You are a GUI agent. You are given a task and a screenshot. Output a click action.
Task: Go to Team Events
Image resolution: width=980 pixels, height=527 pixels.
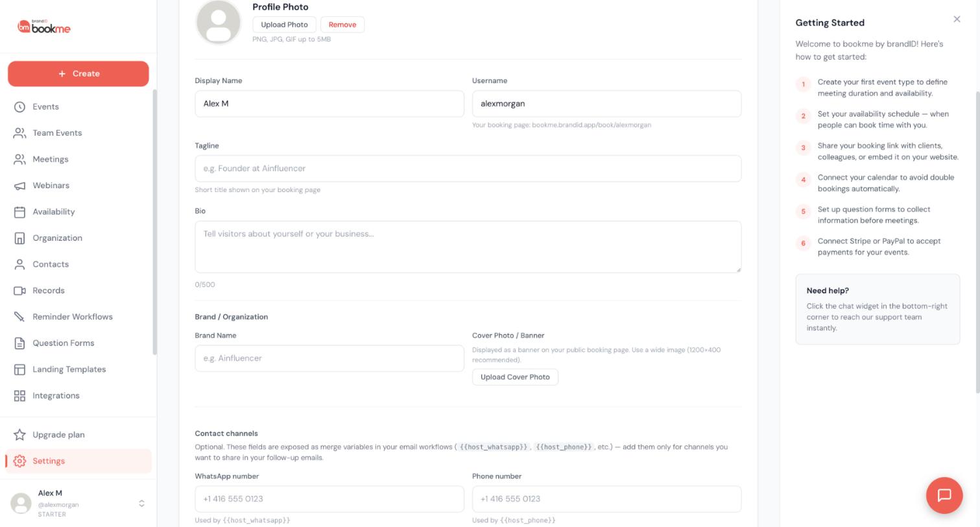[x=78, y=133]
